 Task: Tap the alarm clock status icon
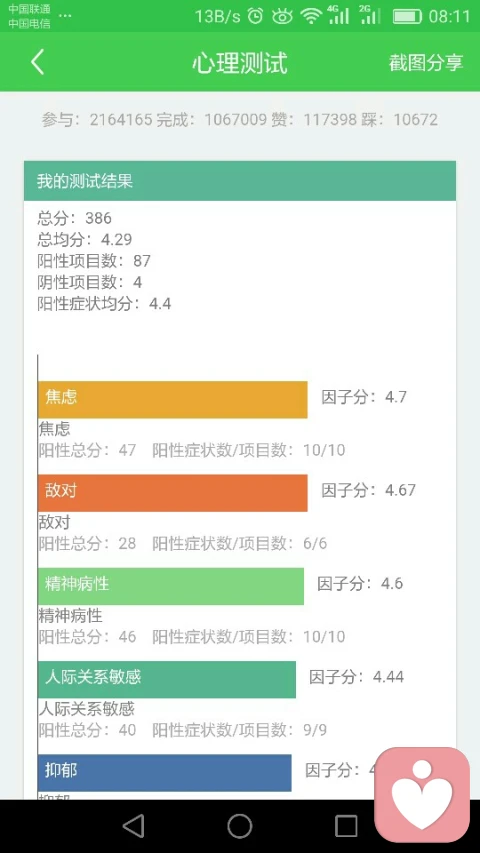pyautogui.click(x=255, y=16)
